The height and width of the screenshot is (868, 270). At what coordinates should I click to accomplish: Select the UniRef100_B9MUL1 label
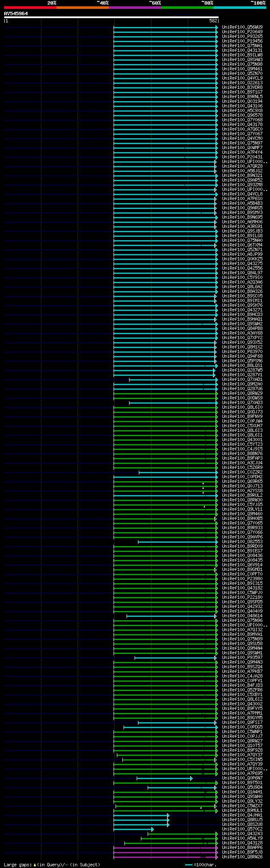pyautogui.click(x=242, y=810)
